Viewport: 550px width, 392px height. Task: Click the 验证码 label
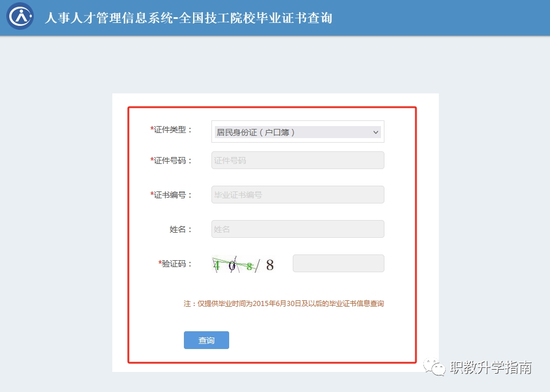175,264
